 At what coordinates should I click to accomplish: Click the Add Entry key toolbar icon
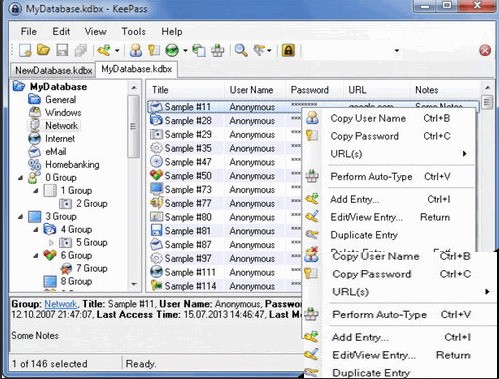tap(104, 51)
